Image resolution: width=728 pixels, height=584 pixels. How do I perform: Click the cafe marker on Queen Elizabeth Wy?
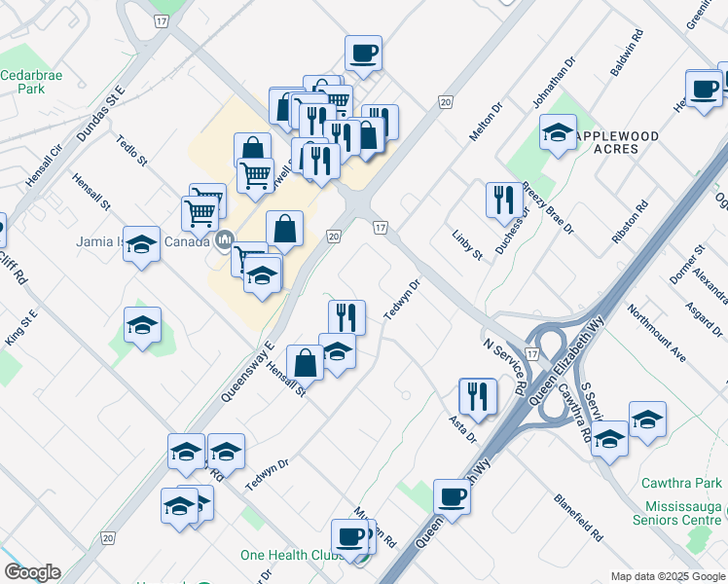tap(452, 496)
